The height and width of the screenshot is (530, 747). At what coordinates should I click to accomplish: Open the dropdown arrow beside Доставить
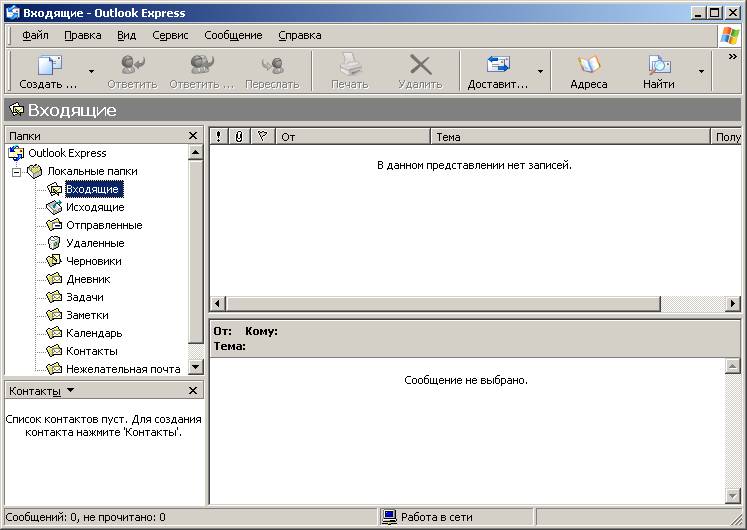pos(540,71)
